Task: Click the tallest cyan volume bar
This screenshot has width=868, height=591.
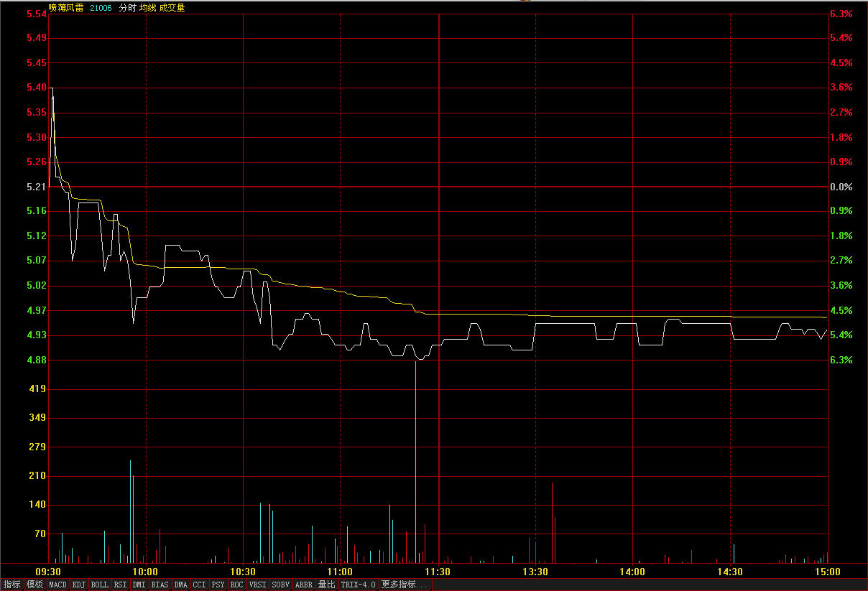Action: 415,462
